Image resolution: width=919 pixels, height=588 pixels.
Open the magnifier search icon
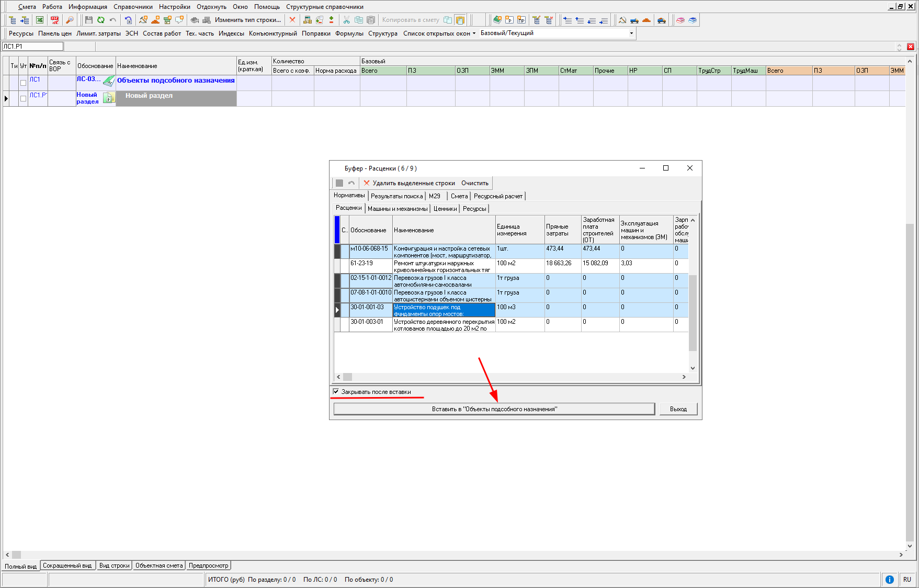[70, 20]
